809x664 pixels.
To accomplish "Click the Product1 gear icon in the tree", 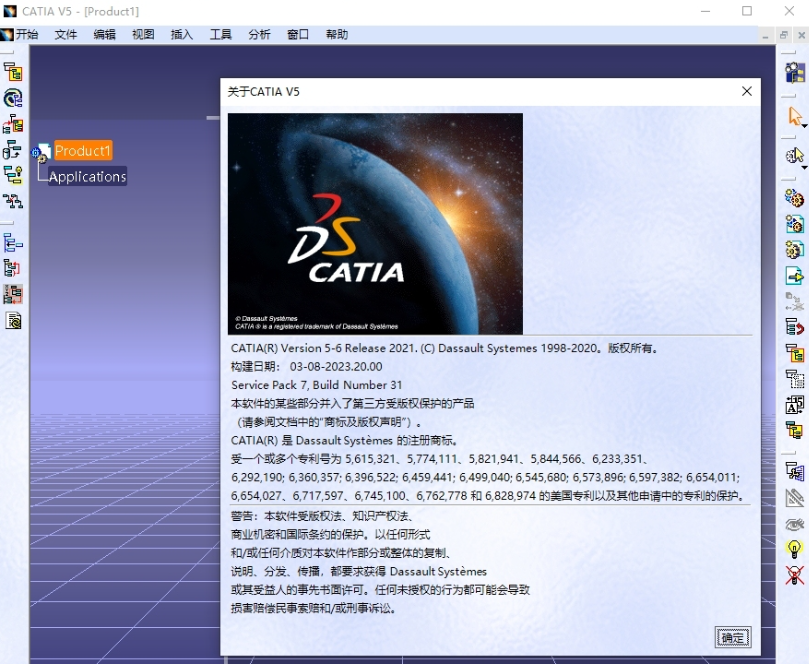I will 41,152.
